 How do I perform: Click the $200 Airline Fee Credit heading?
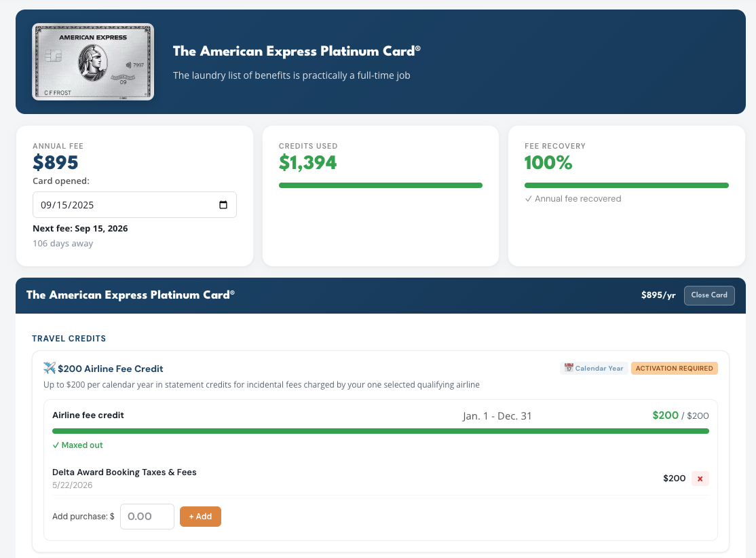coord(111,369)
